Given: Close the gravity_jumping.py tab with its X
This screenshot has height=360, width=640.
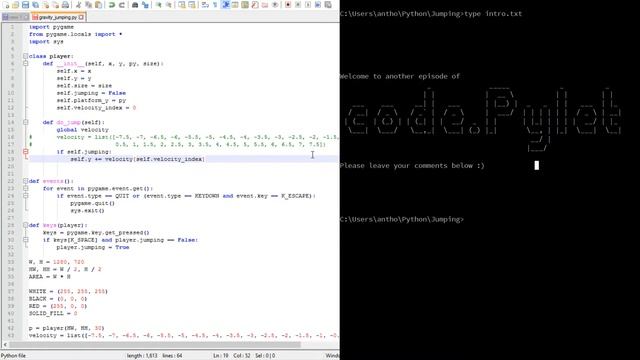Looking at the screenshot, I should [x=81, y=17].
